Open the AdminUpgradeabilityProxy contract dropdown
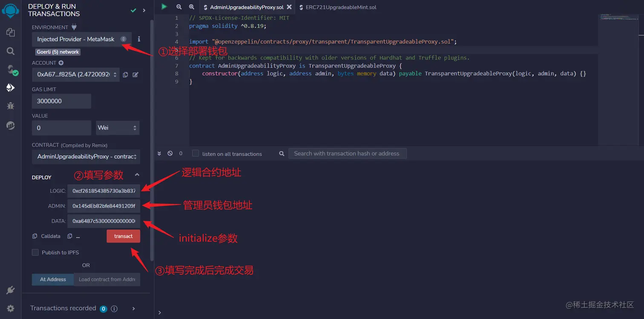 click(x=86, y=157)
